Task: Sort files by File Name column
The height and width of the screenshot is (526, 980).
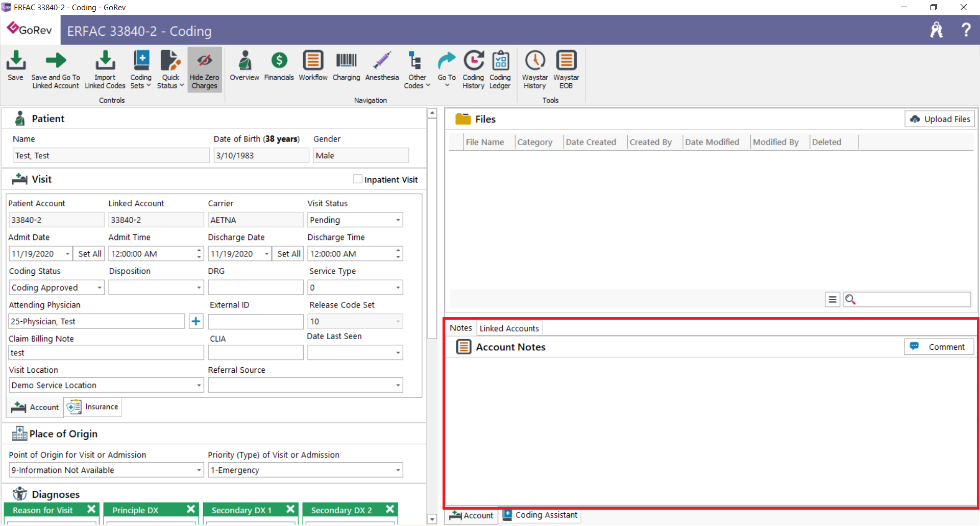Action: tap(488, 142)
